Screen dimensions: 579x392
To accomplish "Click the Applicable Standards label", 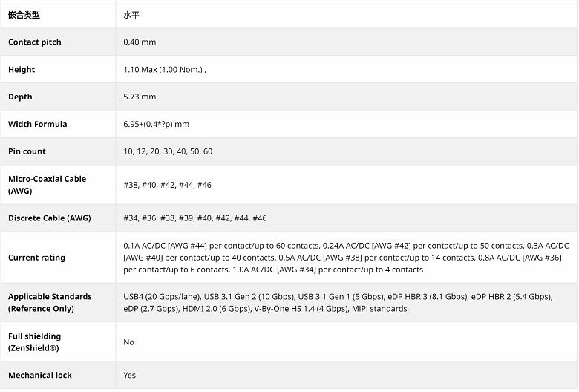I will coord(50,302).
